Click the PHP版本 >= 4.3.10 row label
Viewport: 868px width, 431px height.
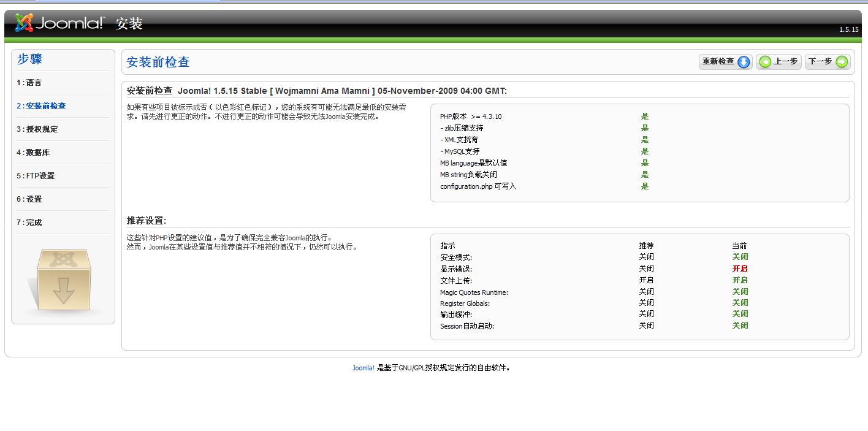point(471,116)
